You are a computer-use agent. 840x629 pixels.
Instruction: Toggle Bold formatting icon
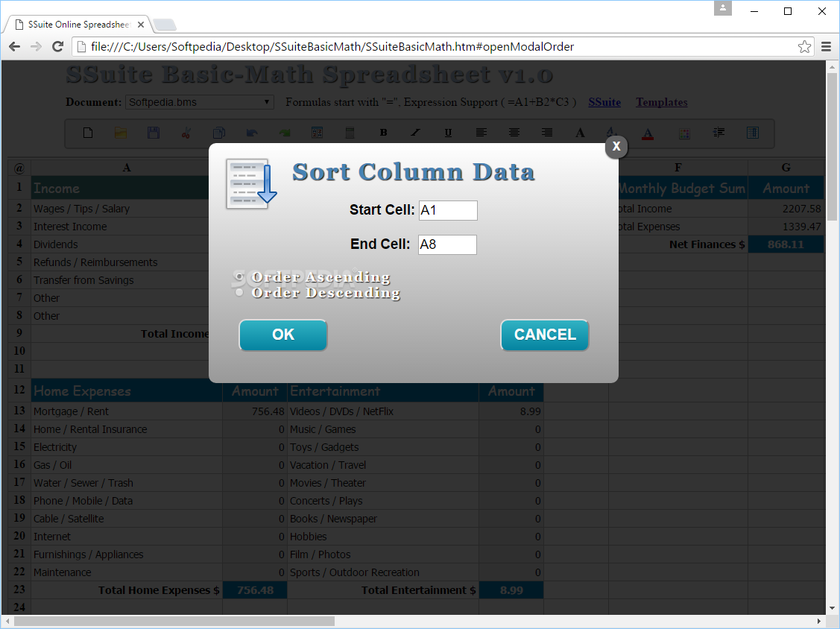click(x=383, y=133)
